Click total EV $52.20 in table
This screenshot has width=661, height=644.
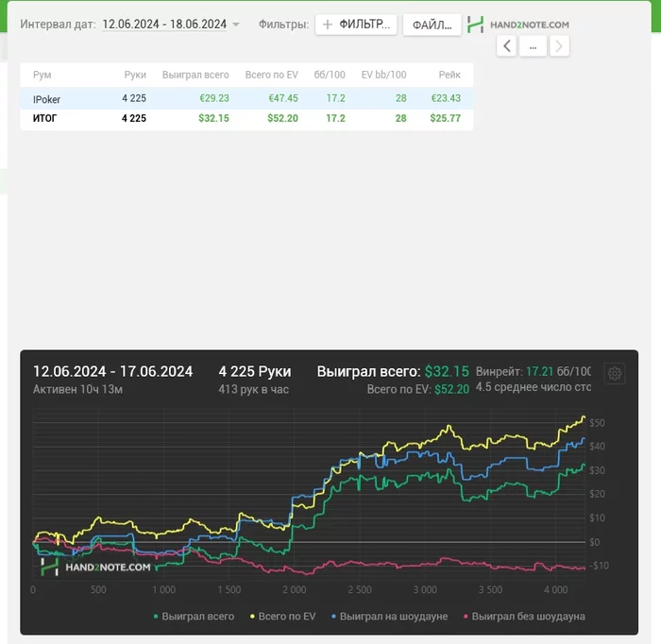[x=282, y=118]
